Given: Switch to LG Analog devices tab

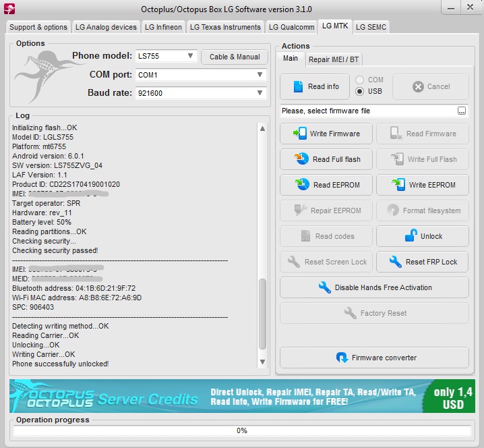Looking at the screenshot, I should click(x=106, y=27).
